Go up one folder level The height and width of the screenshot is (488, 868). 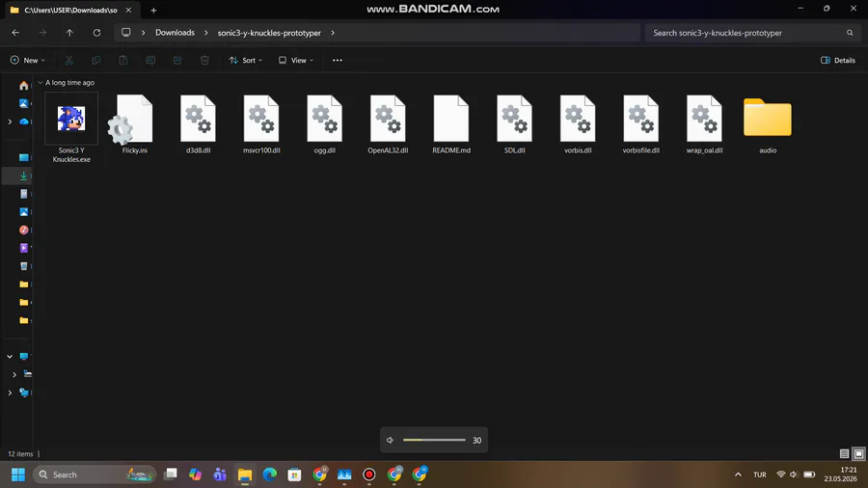click(x=69, y=33)
